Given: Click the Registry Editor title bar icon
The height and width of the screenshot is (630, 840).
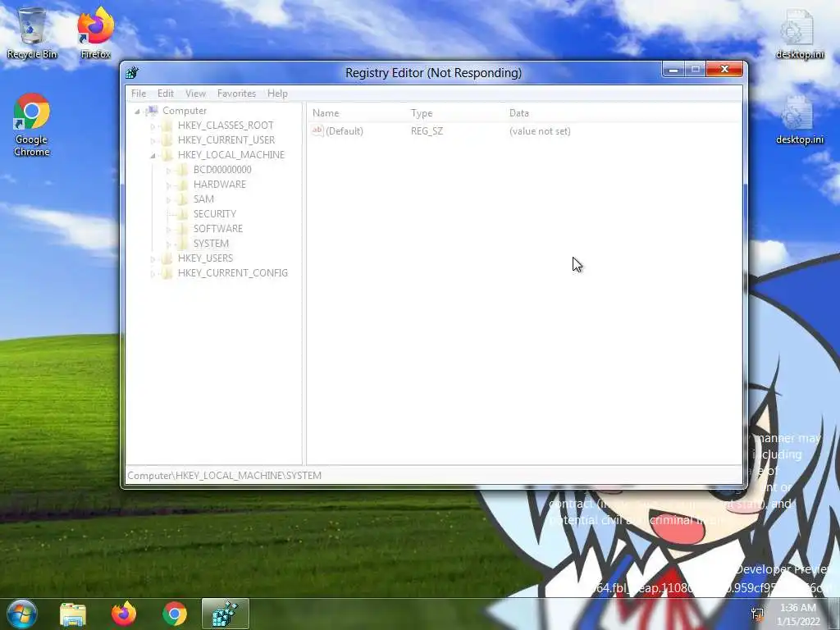Looking at the screenshot, I should coord(132,72).
